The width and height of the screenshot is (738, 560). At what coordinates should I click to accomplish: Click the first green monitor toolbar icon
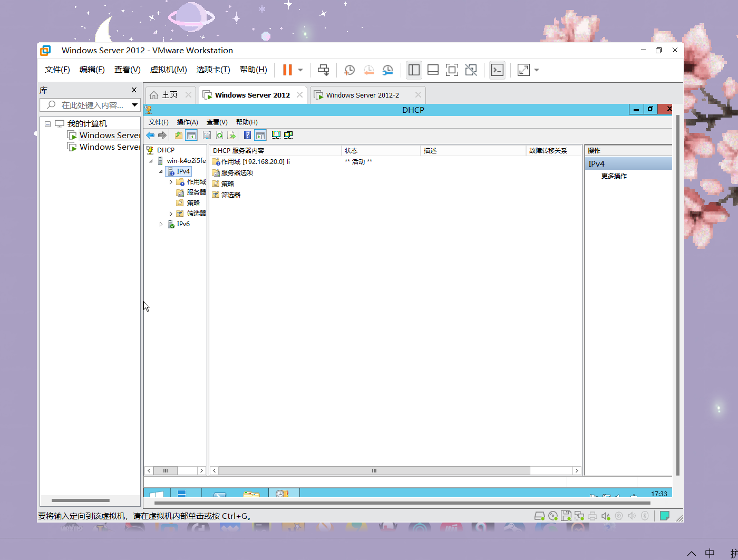[x=276, y=135]
